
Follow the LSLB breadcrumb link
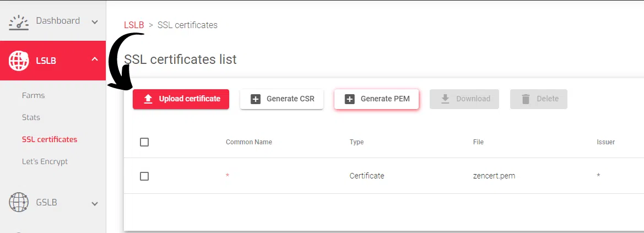click(134, 25)
